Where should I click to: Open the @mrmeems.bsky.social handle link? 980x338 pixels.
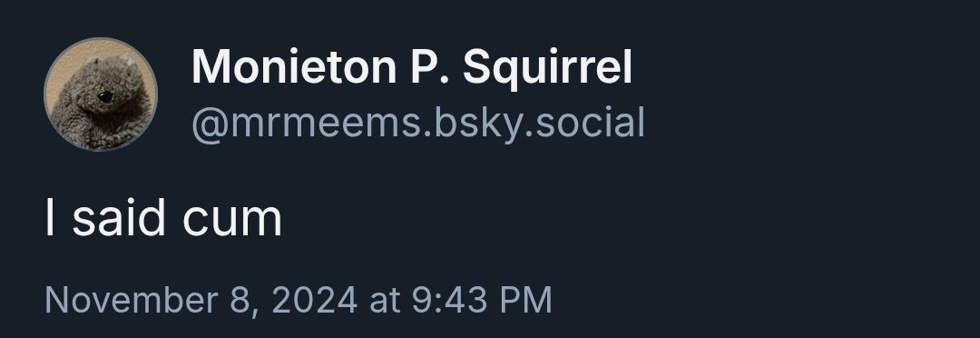click(x=418, y=124)
